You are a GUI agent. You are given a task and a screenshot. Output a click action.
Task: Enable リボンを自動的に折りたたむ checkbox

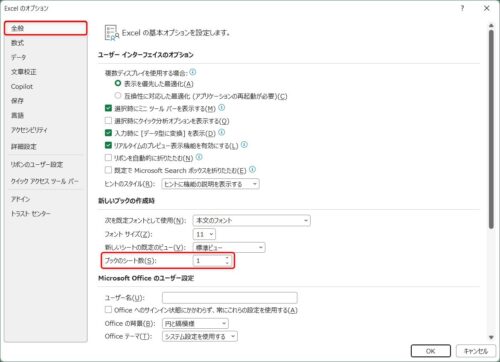point(108,157)
